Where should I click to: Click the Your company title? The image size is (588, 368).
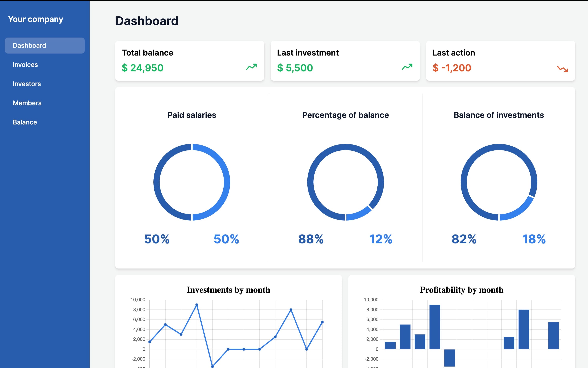tap(36, 19)
